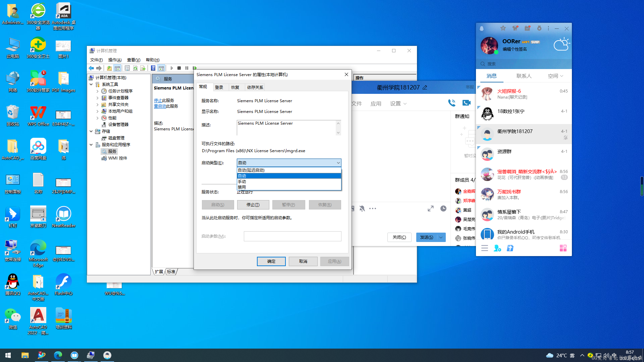Open 文件(F) menu in 计算机管理

click(96, 60)
